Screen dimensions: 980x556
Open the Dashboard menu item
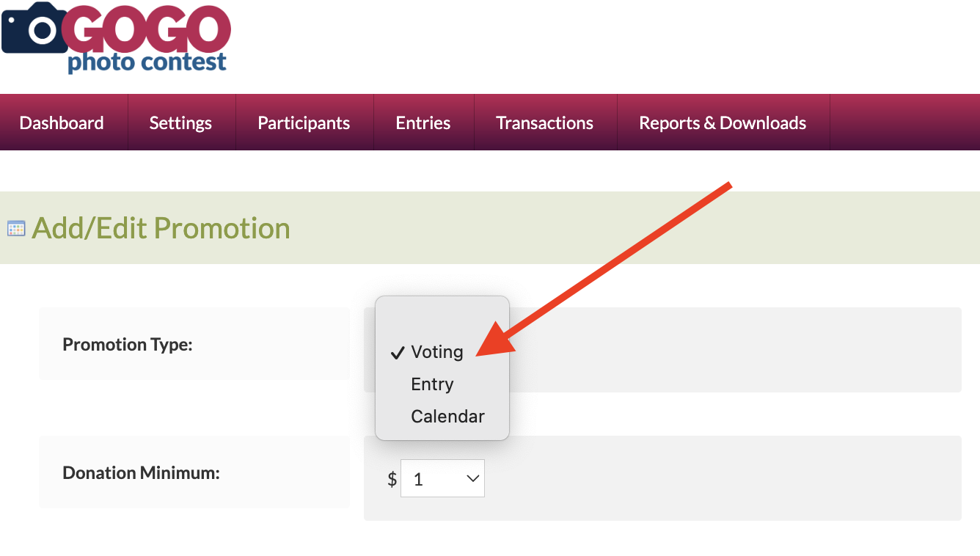click(x=62, y=123)
